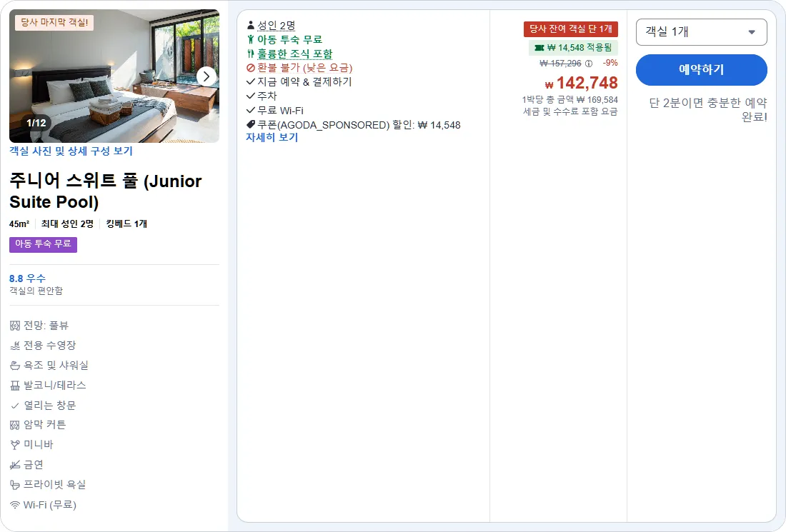Click the 킹베드 1개 bed info

tap(126, 224)
